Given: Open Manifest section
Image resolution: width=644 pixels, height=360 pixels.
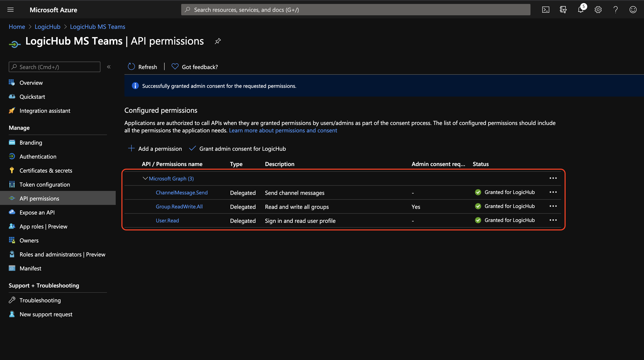Looking at the screenshot, I should point(30,268).
